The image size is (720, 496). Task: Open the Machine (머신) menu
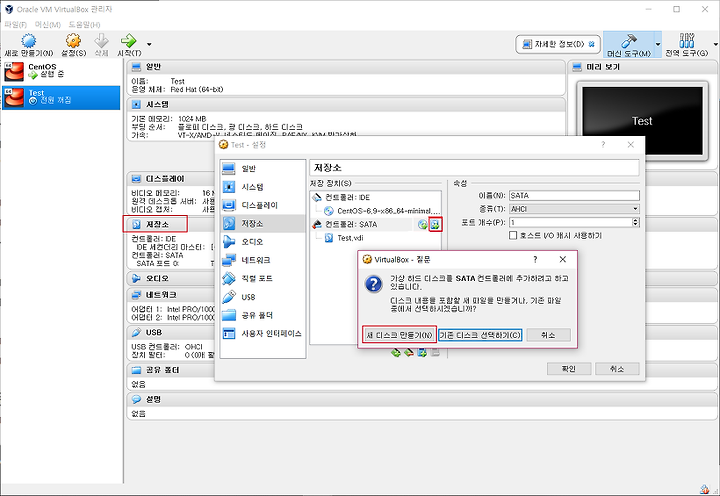pyautogui.click(x=48, y=24)
